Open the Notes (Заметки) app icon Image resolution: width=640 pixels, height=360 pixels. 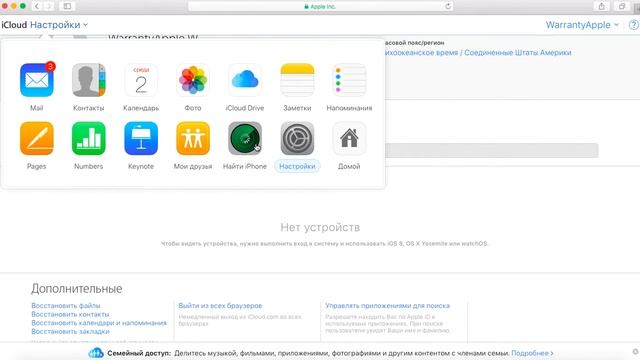point(297,80)
